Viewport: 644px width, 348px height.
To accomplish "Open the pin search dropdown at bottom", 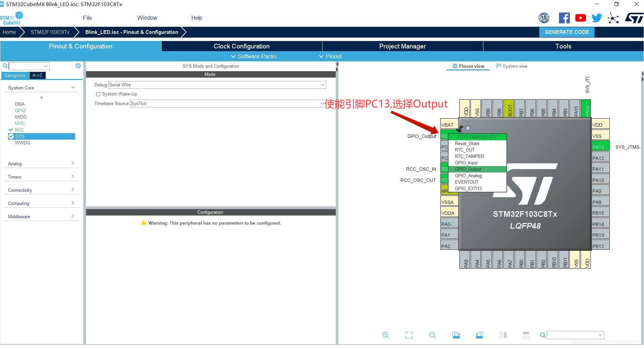I will click(x=575, y=335).
